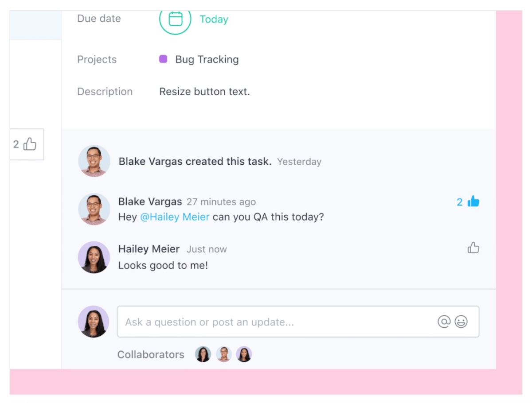The height and width of the screenshot is (403, 532).
Task: Open the @Hailey Meier mention link
Action: pyautogui.click(x=175, y=217)
